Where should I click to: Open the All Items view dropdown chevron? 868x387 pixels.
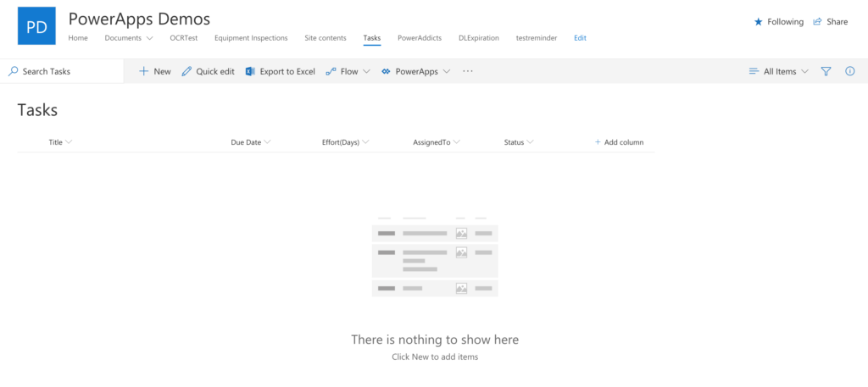coord(805,71)
